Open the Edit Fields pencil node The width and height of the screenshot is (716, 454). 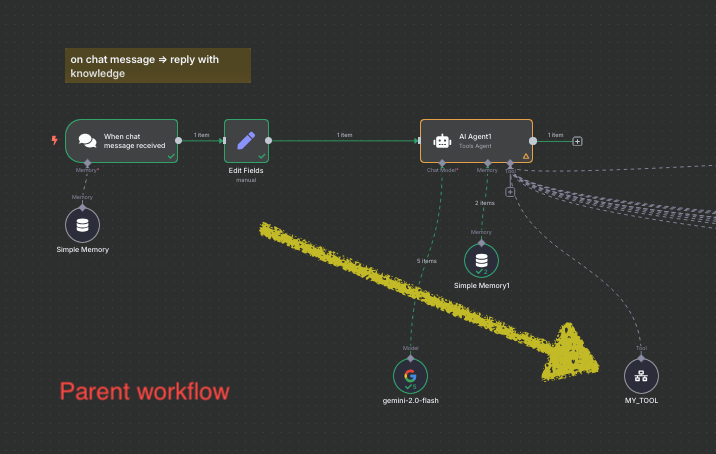246,141
